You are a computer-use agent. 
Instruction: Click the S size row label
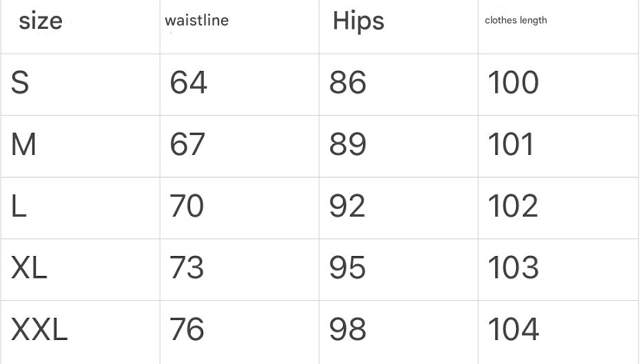(20, 83)
